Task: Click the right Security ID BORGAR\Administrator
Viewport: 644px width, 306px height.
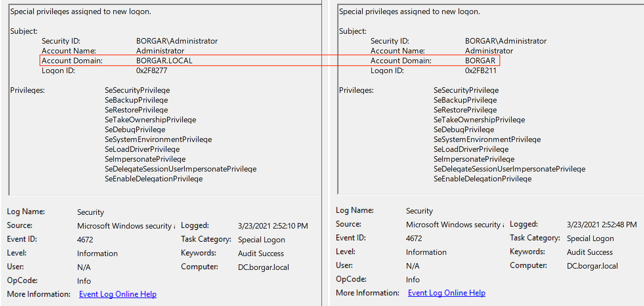Action: (x=506, y=41)
